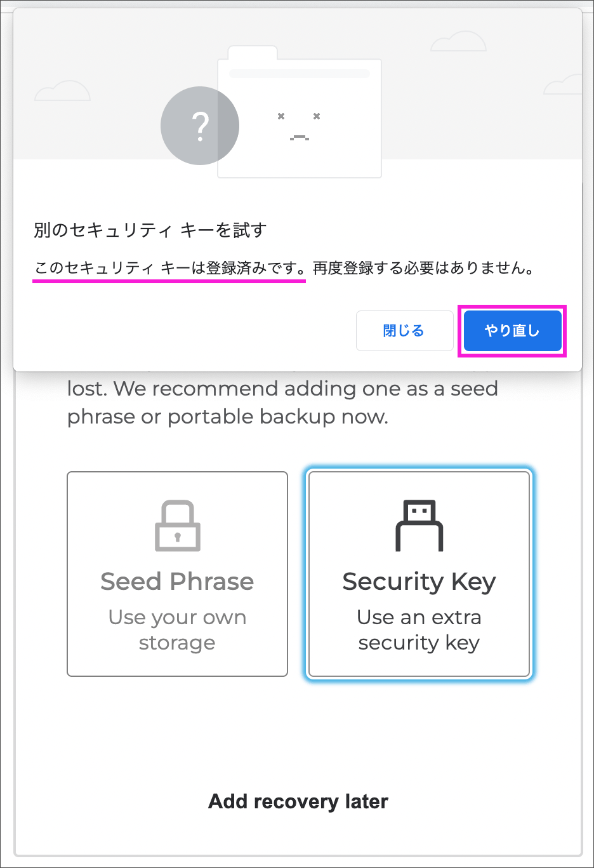Click the padlock icon on Seed Phrase

(x=178, y=526)
